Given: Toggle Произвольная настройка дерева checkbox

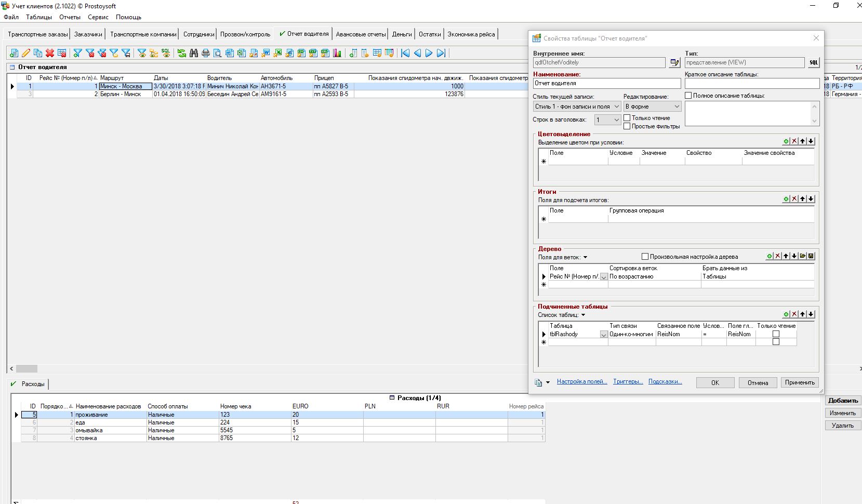Looking at the screenshot, I should point(645,257).
